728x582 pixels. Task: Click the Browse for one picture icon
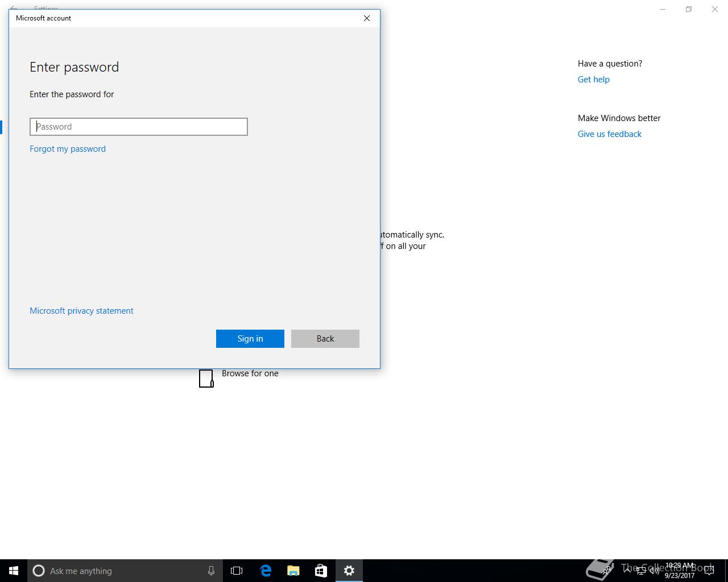click(x=206, y=379)
